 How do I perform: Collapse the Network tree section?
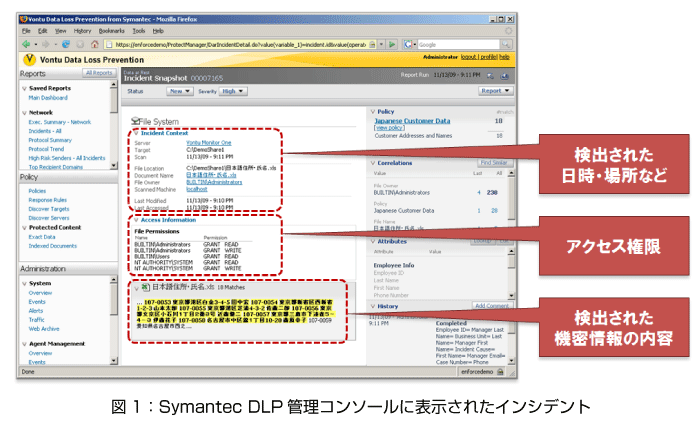point(24,113)
